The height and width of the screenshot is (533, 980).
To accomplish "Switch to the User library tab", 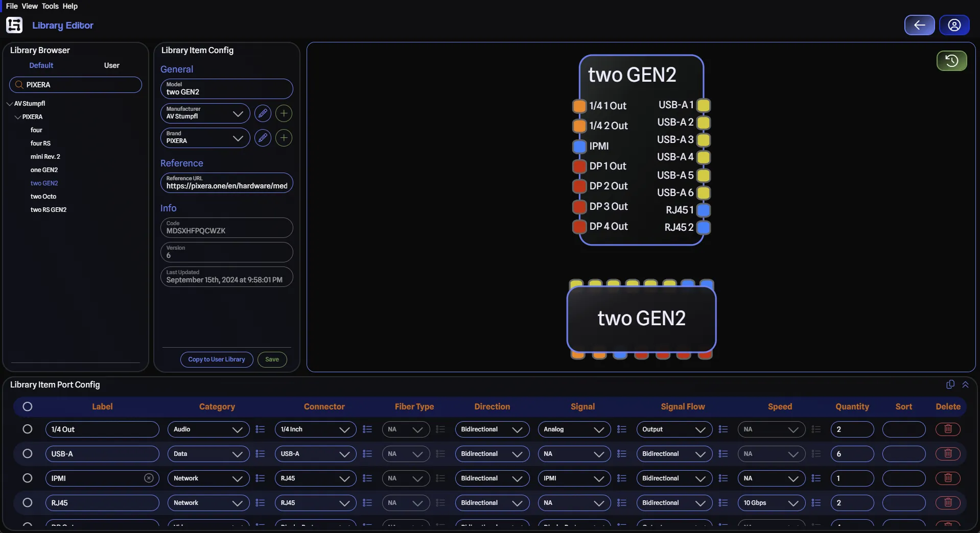I will pos(111,65).
